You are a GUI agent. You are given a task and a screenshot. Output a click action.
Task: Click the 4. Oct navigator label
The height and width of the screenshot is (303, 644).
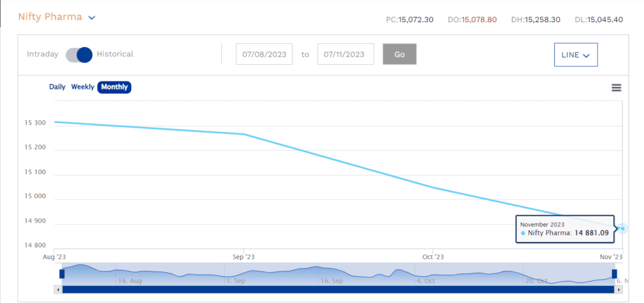425,281
